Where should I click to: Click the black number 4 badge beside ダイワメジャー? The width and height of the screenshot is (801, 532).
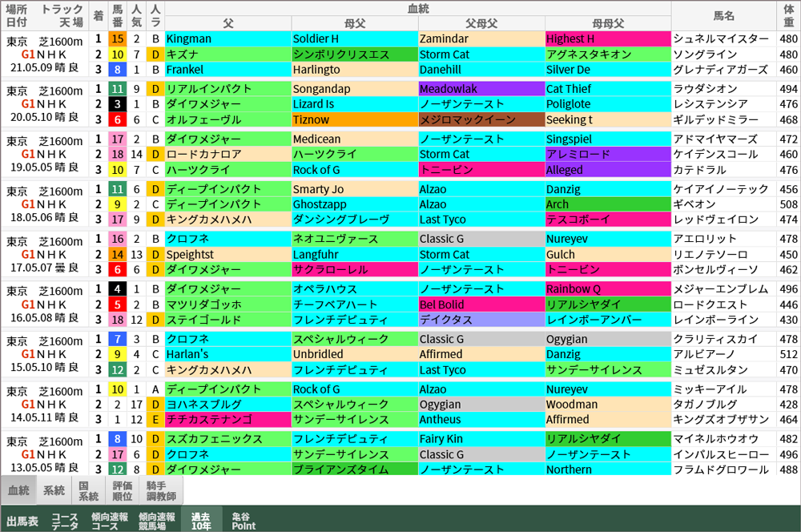[118, 288]
